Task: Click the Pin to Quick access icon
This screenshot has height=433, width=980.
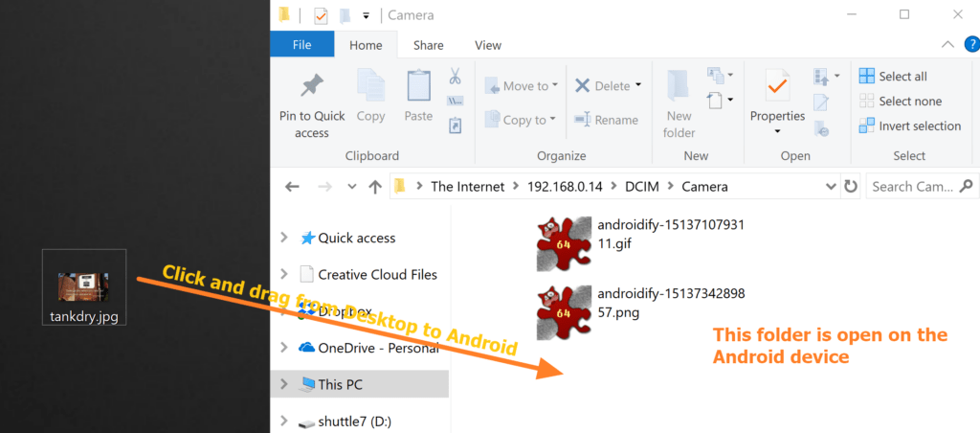Action: 312,85
